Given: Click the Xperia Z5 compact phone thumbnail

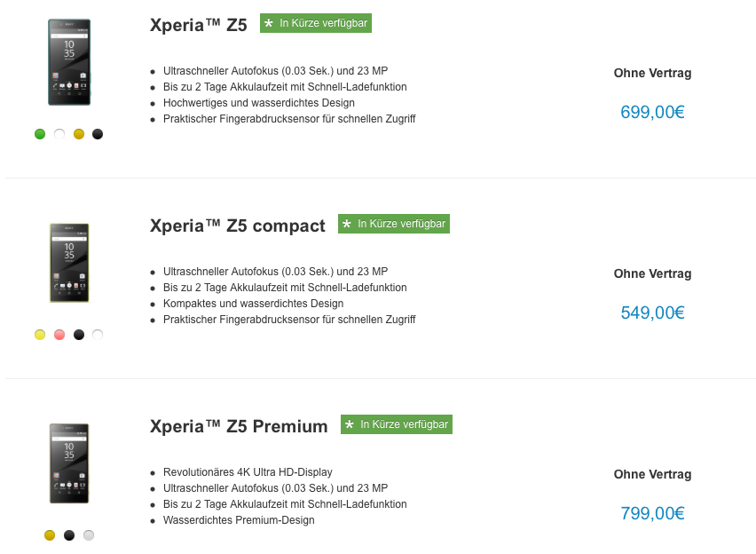Looking at the screenshot, I should [x=69, y=263].
